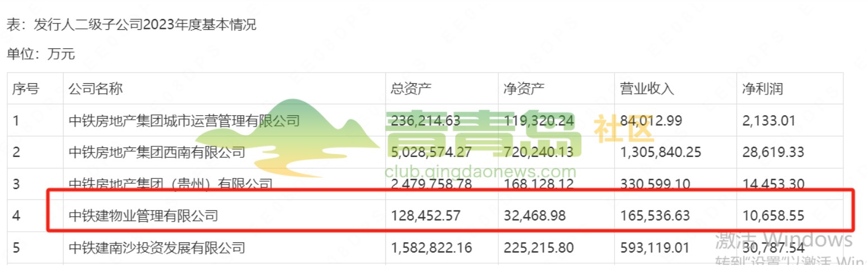Screen dimensions: 868x275
Task: Select company name 中铁建物业管理有限公司
Action: coord(143,215)
